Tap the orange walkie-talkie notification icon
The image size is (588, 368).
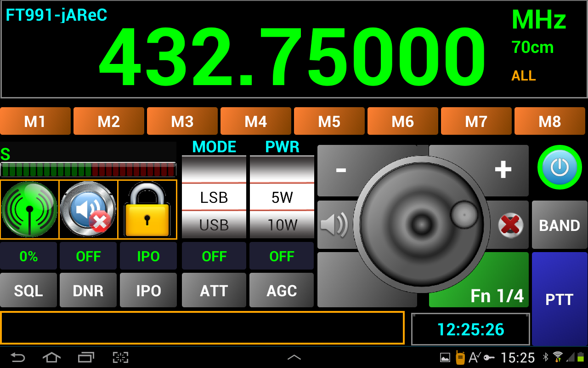460,357
